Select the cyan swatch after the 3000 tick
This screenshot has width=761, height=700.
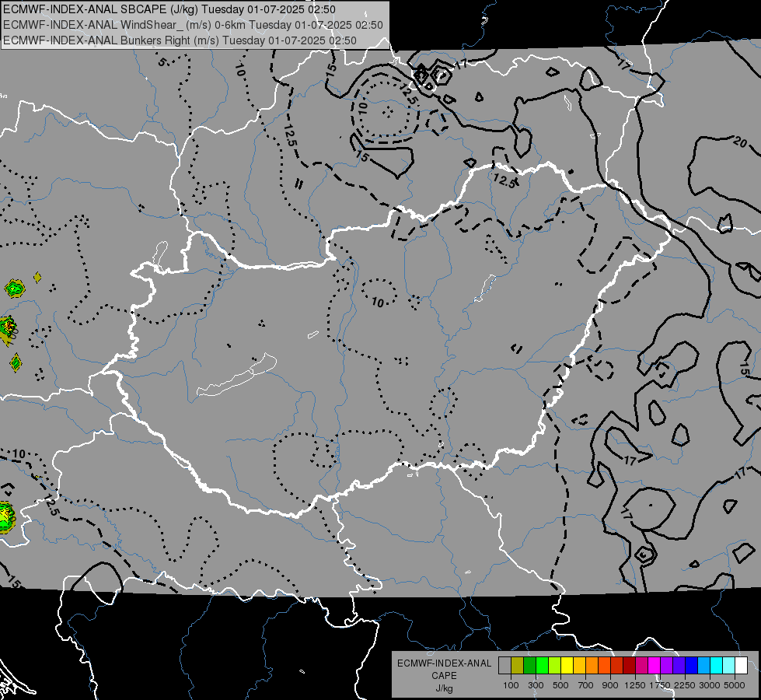pyautogui.click(x=717, y=665)
